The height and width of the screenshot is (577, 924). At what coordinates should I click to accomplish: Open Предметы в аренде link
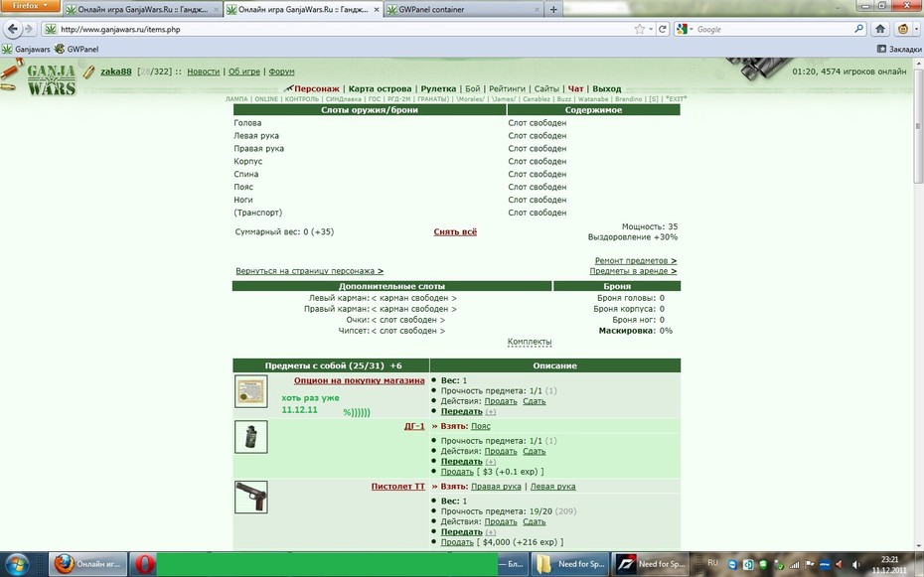tap(633, 271)
